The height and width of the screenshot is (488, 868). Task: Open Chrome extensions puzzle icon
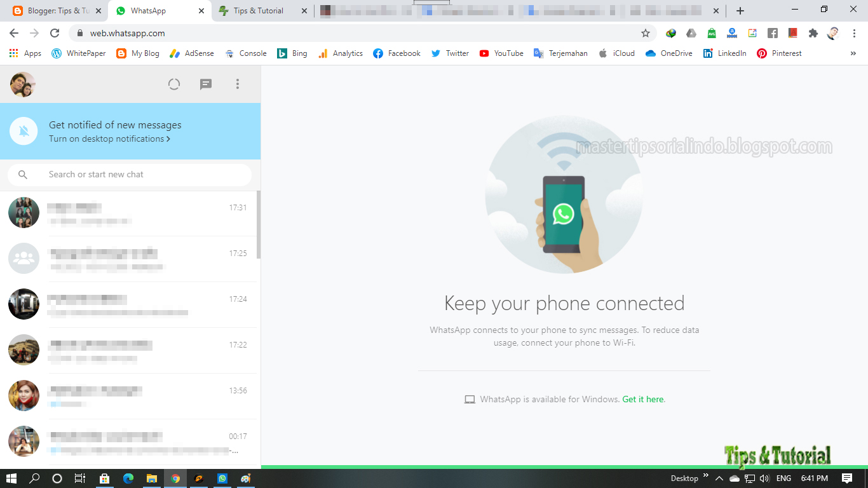click(x=813, y=33)
